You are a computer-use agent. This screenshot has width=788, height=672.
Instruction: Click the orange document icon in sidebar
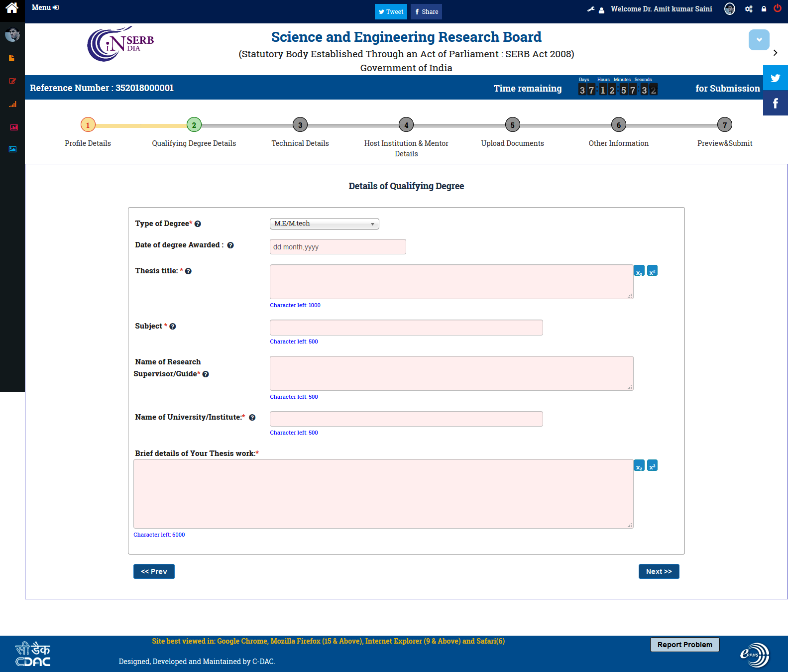point(12,58)
